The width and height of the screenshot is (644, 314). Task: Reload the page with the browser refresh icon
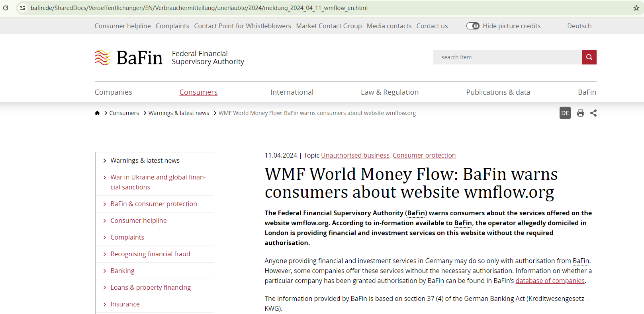[x=6, y=8]
